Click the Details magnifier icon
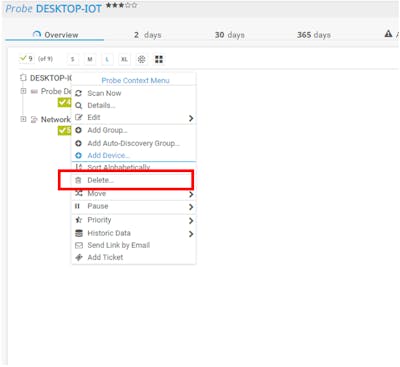The width and height of the screenshot is (400, 367). (x=78, y=106)
